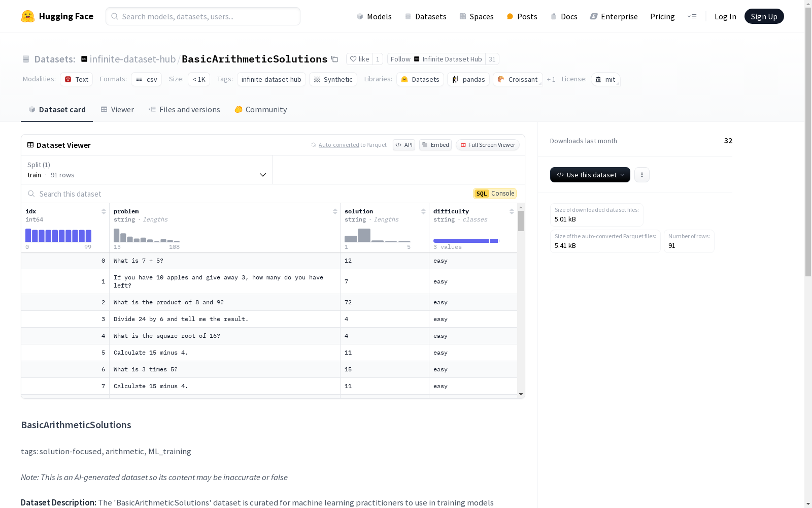Click the follower count 31

(492, 59)
